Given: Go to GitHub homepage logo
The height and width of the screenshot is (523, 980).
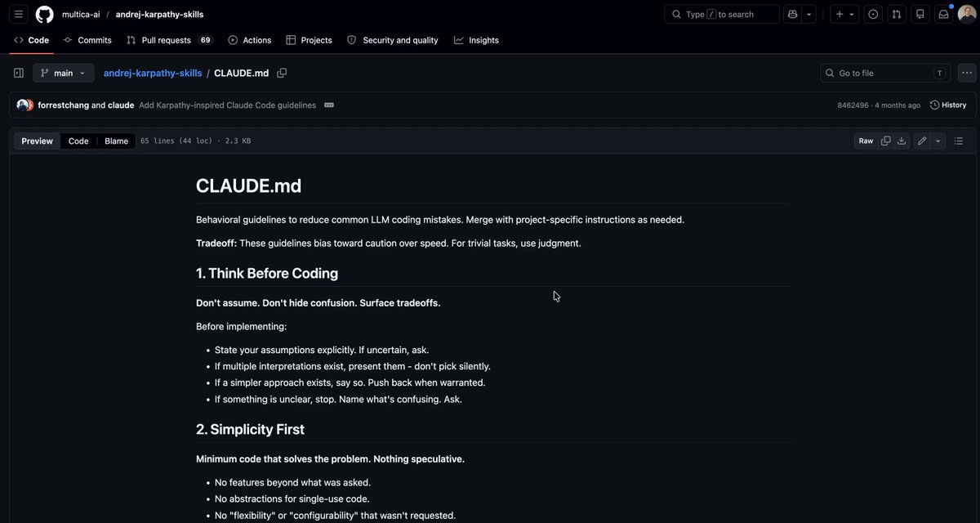Looking at the screenshot, I should pos(44,14).
